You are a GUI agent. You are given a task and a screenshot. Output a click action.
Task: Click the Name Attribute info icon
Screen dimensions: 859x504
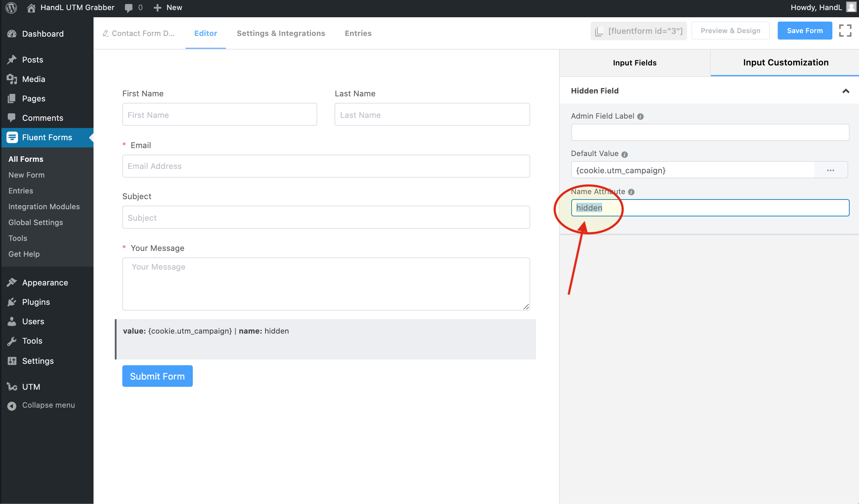pyautogui.click(x=631, y=192)
